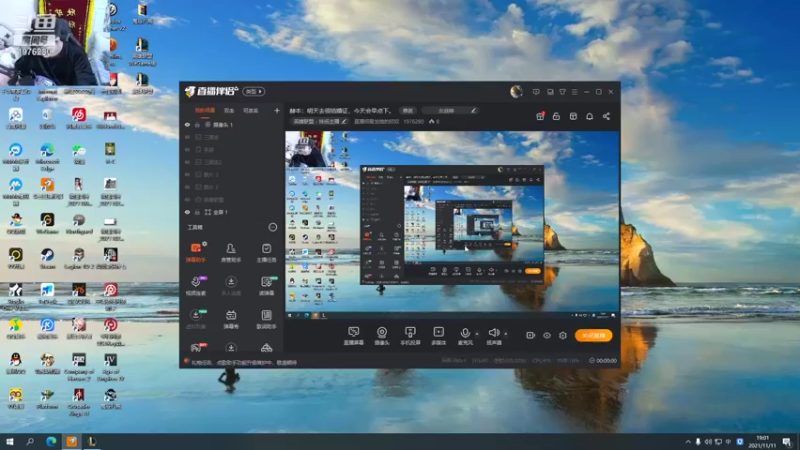This screenshot has width=800, height=450.
Task: Collapse the 工具箱 toolbox section
Action: [272, 227]
